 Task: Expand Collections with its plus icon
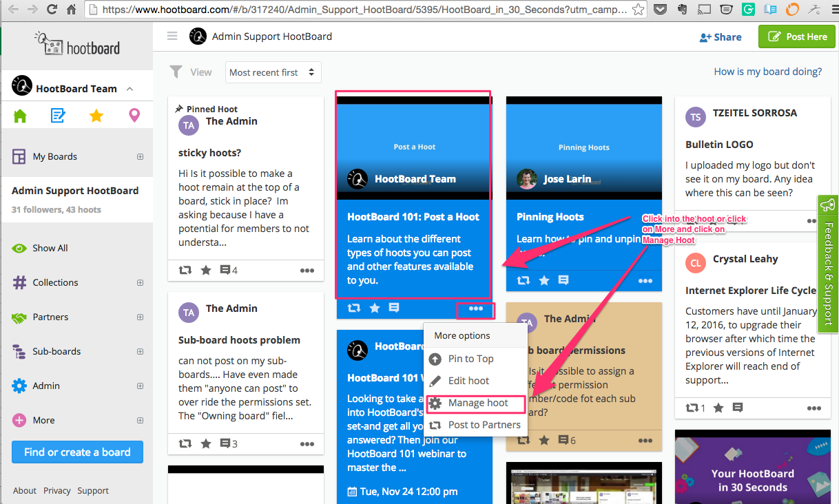coord(140,282)
